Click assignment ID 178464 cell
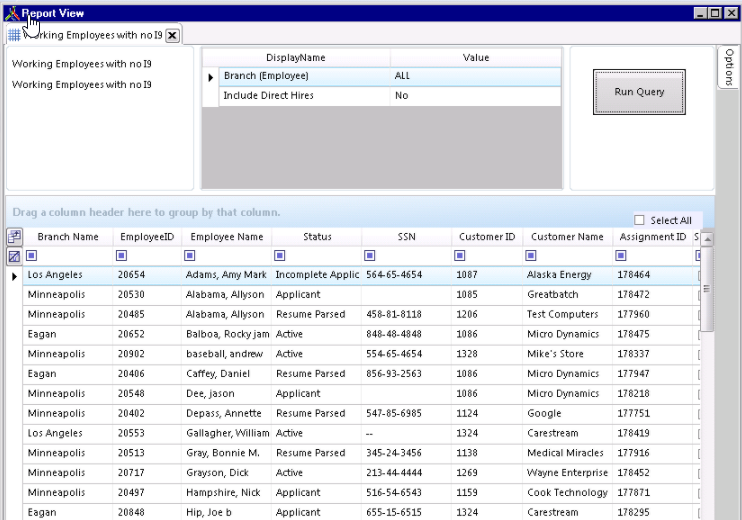This screenshot has width=742, height=520. point(653,275)
